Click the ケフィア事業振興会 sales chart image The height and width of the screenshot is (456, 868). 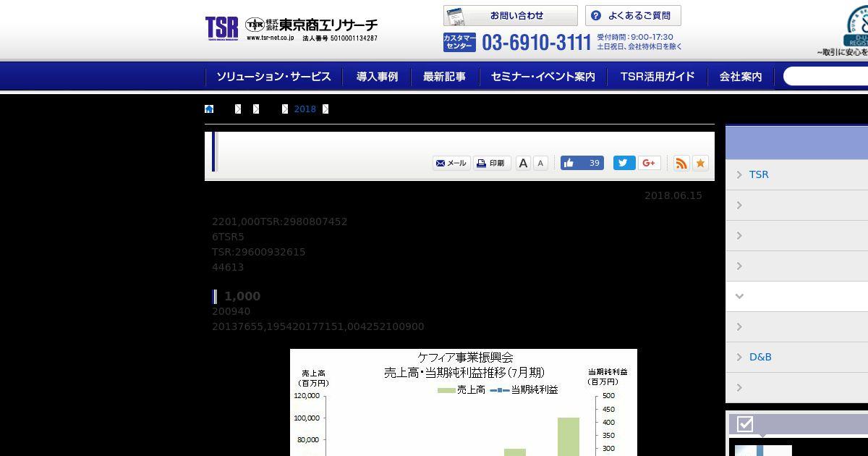464,402
